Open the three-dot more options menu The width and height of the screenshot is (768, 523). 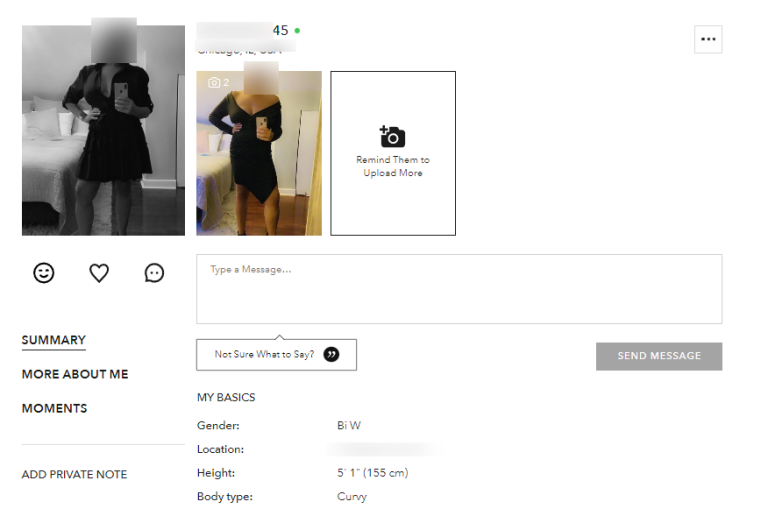click(x=708, y=39)
